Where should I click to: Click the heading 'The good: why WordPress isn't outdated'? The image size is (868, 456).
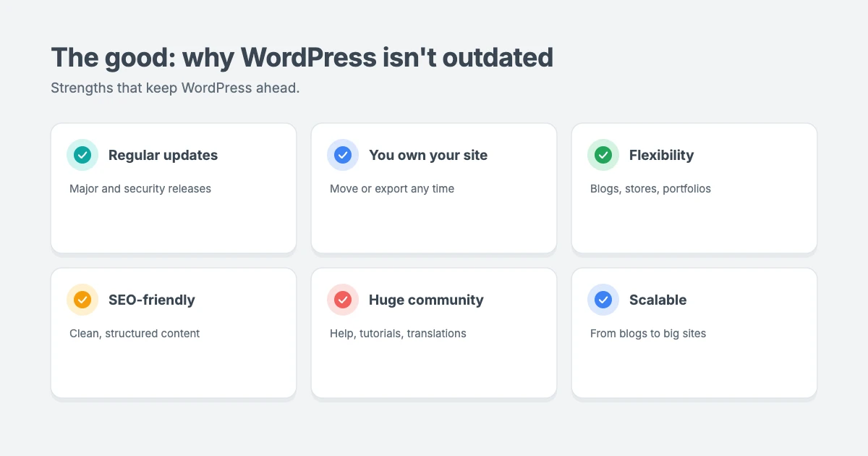click(302, 57)
